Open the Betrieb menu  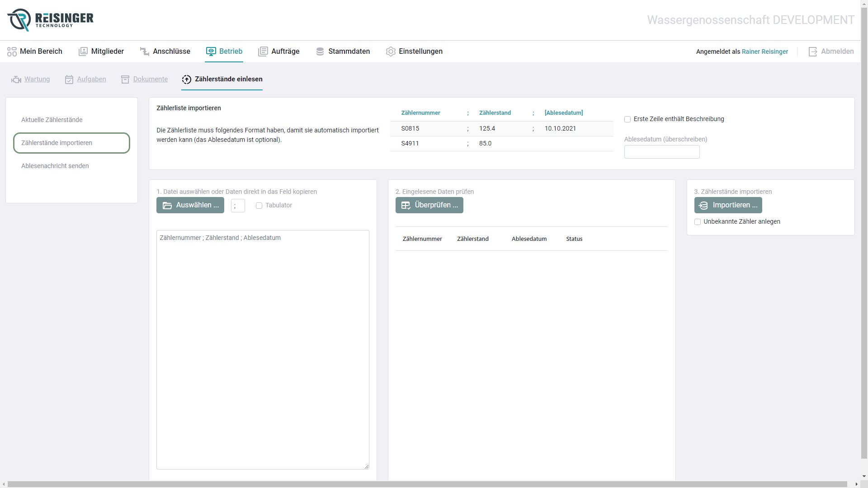tap(224, 52)
